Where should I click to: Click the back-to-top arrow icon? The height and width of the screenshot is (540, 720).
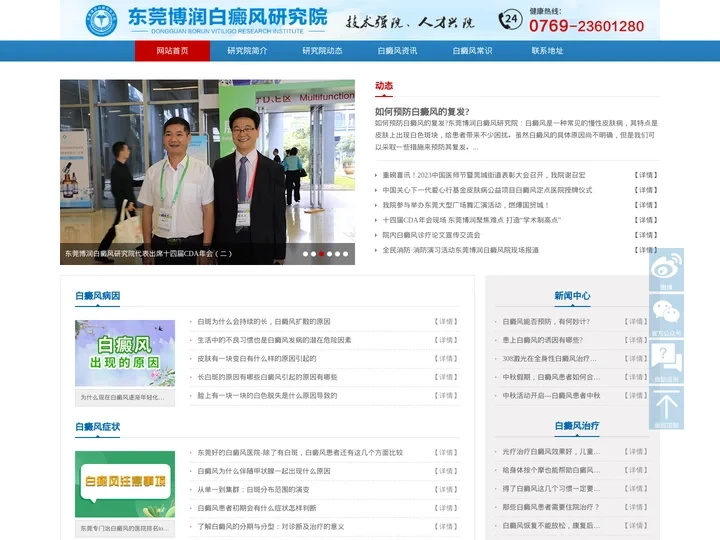pyautogui.click(x=666, y=407)
